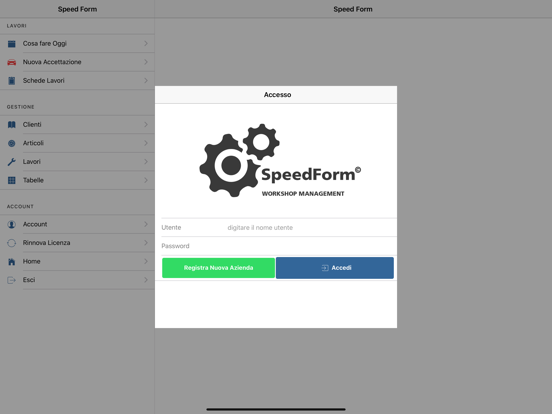Viewport: 552px width, 414px height.
Task: Click the Accedi login button
Action: 335,268
